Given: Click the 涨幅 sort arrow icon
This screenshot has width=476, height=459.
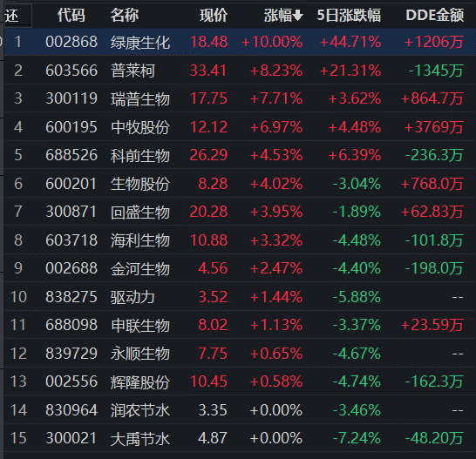Looking at the screenshot, I should click(x=298, y=15).
